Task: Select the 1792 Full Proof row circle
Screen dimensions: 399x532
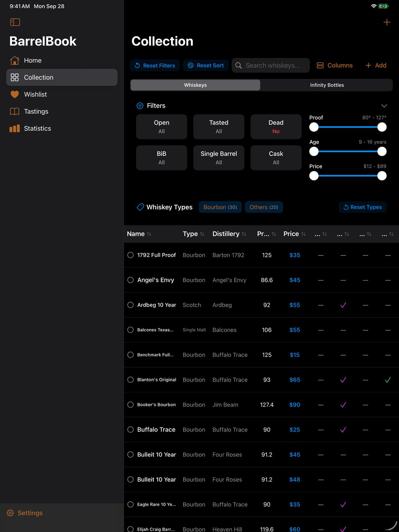Action: 130,255
